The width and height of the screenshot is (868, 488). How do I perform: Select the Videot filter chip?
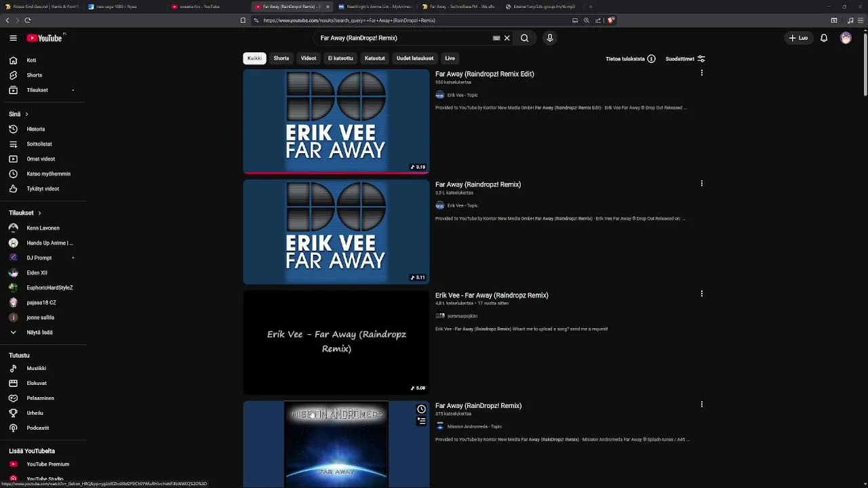click(x=309, y=58)
